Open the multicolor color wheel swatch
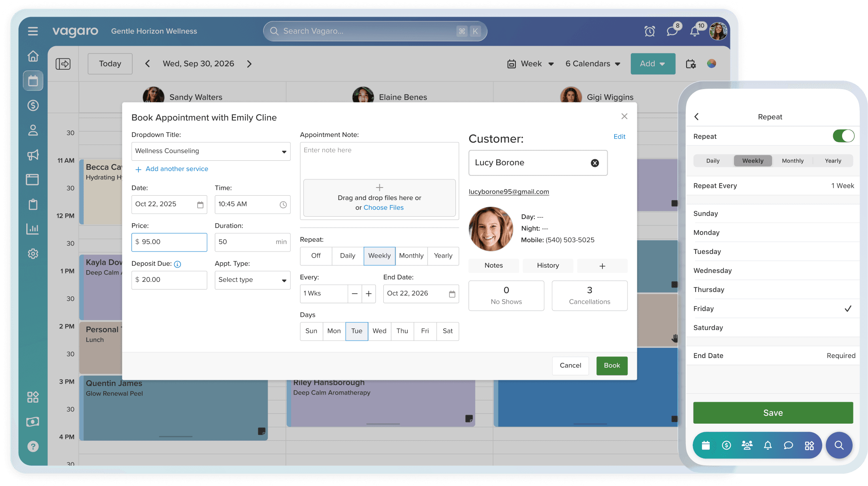This screenshot has height=486, width=868. [x=711, y=64]
